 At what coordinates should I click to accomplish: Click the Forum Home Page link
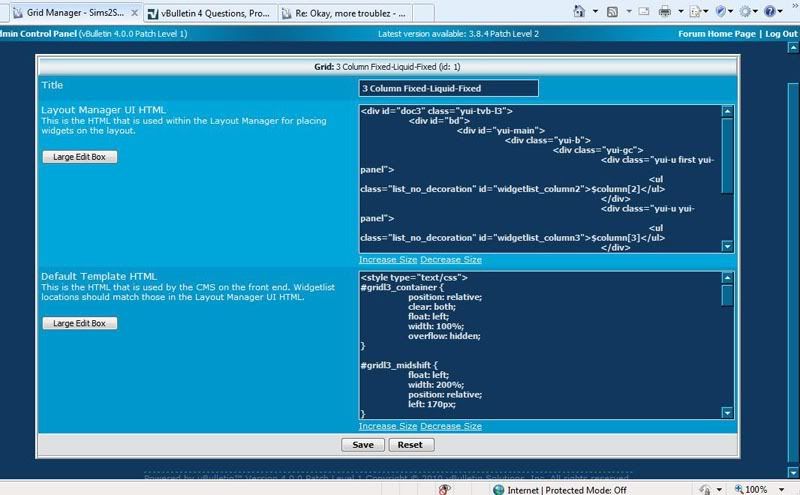click(716, 33)
